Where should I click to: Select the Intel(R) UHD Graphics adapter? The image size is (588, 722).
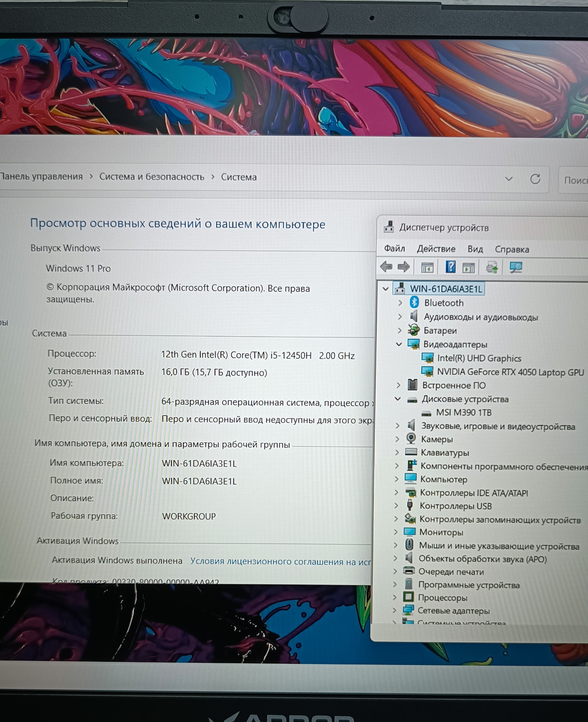[x=479, y=358]
